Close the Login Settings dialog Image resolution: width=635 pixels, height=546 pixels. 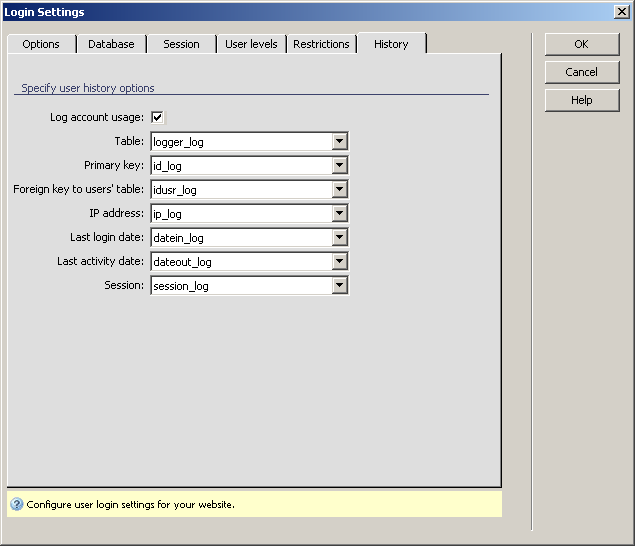[621, 12]
